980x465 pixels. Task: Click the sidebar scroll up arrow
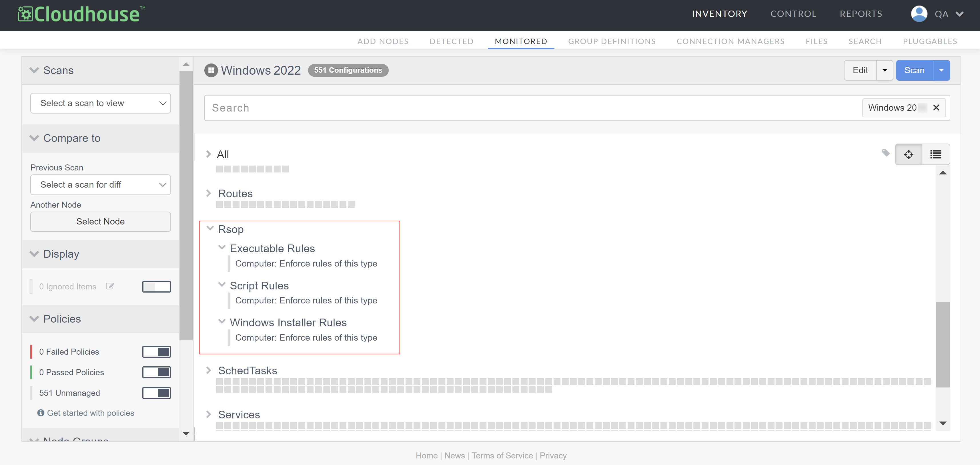click(x=186, y=64)
